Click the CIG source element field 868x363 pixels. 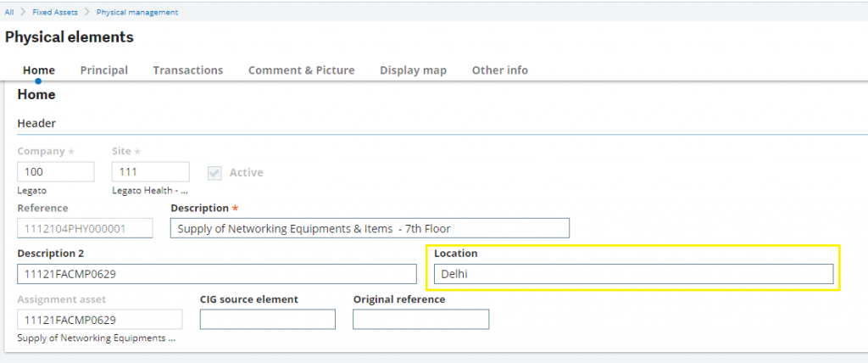pos(268,319)
